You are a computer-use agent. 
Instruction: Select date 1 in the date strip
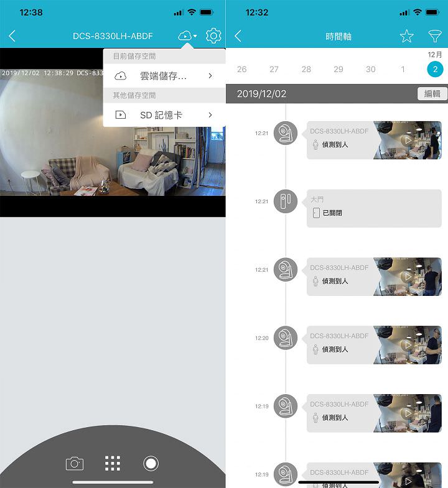point(403,69)
